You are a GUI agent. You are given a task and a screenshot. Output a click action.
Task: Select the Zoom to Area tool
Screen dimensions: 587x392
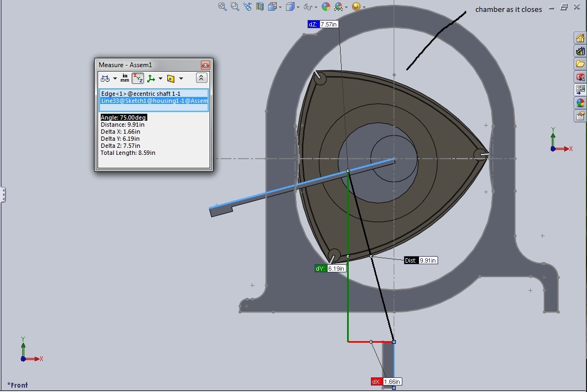click(235, 6)
